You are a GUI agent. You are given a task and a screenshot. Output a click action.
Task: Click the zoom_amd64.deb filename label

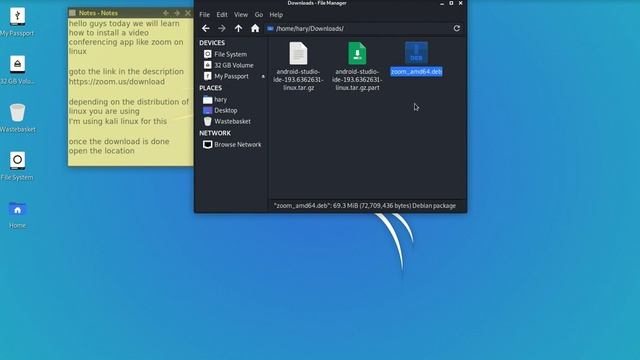pos(416,72)
